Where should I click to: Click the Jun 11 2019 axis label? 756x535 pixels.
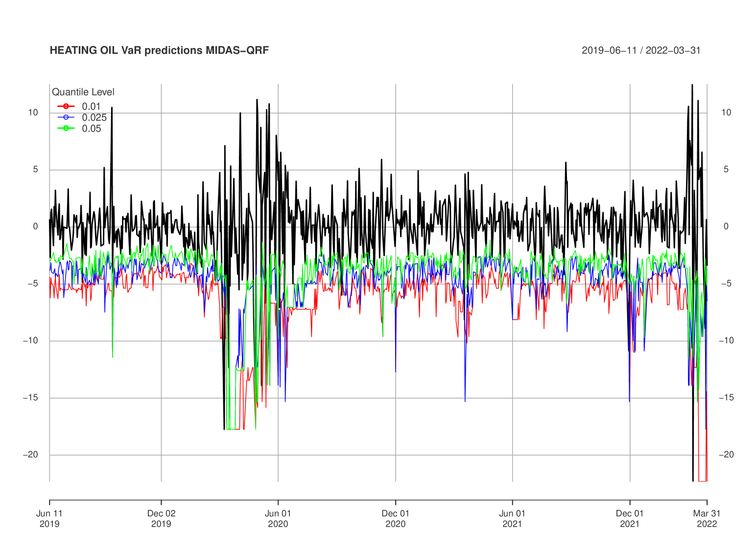click(49, 518)
